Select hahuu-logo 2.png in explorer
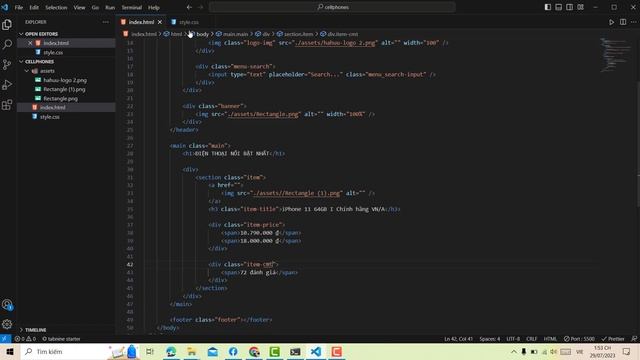The height and width of the screenshot is (360, 640). click(65, 80)
